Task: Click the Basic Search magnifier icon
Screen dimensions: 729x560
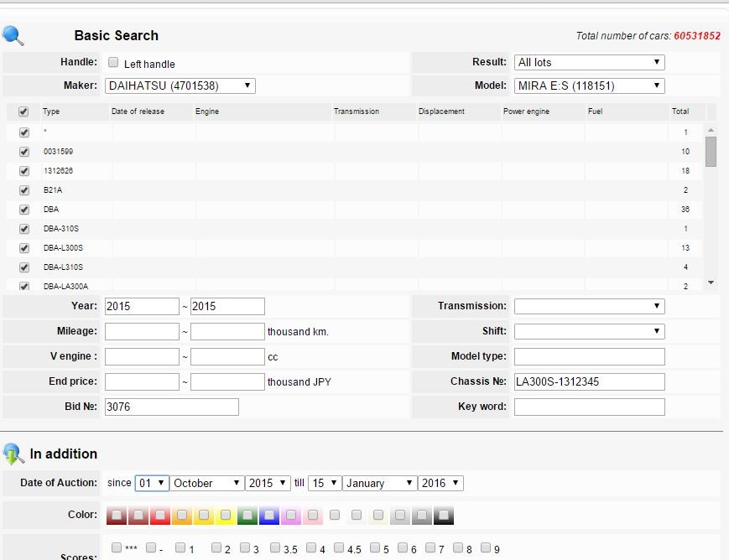Action: pyautogui.click(x=13, y=36)
